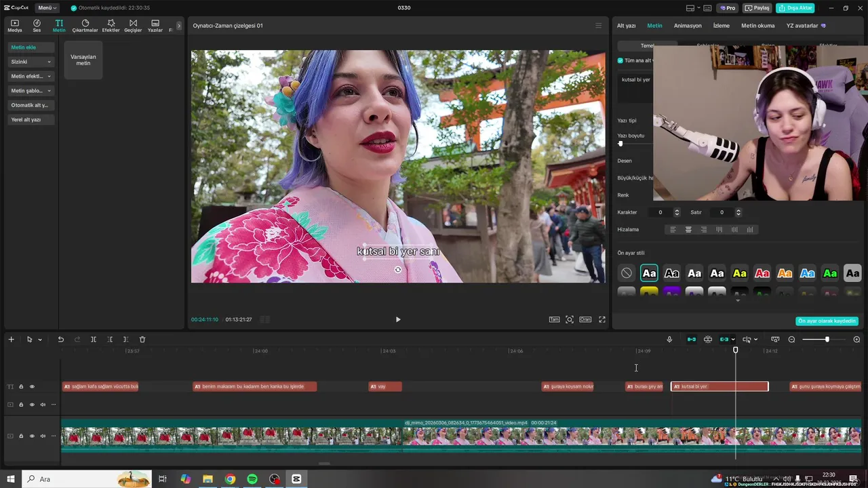Viewport: 868px width, 488px height.
Task: Toggle visibility of the text track
Action: [x=32, y=386]
